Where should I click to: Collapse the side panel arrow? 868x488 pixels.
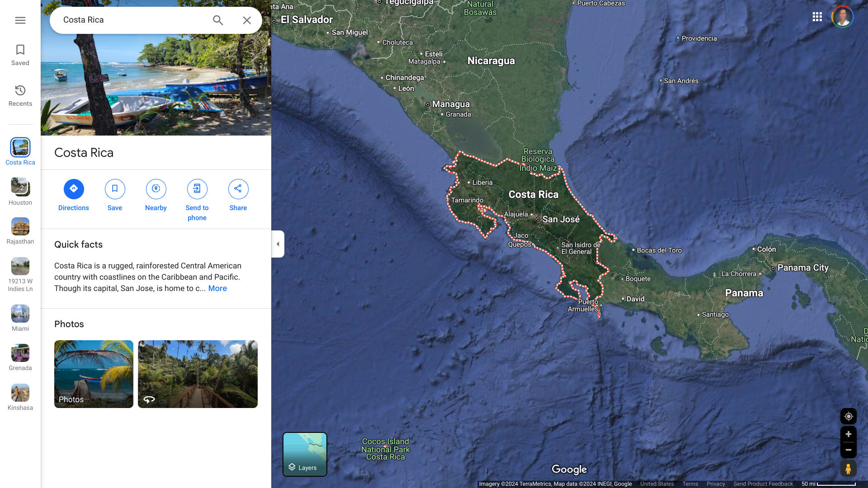pos(278,244)
